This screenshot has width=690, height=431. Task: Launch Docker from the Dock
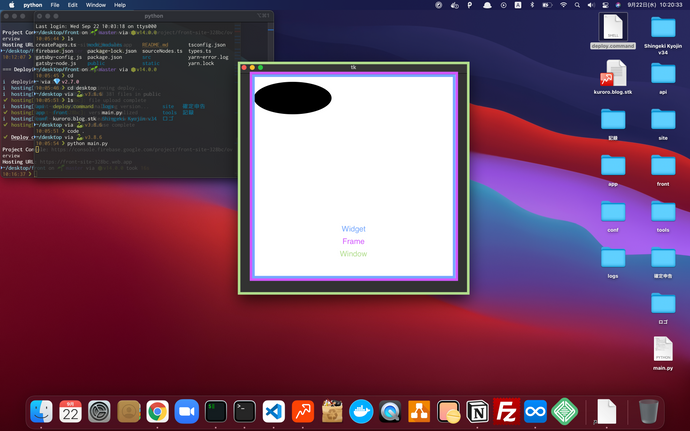coord(361,412)
